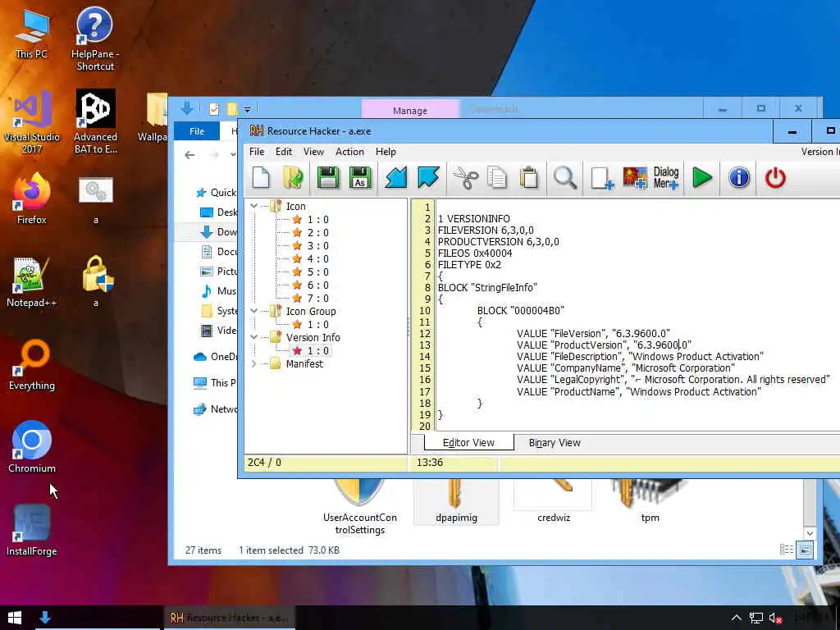840x630 pixels.
Task: Click the Manage tab in Explorer window
Action: tap(410, 111)
